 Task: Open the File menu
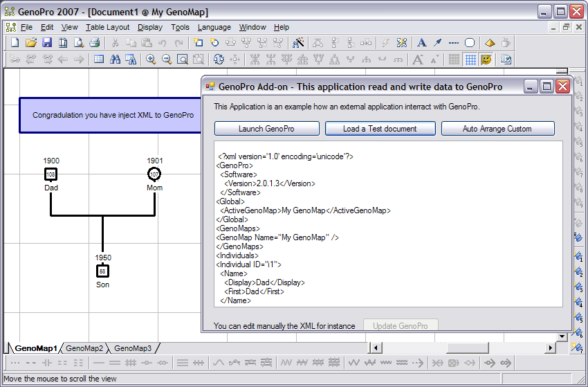click(x=26, y=27)
